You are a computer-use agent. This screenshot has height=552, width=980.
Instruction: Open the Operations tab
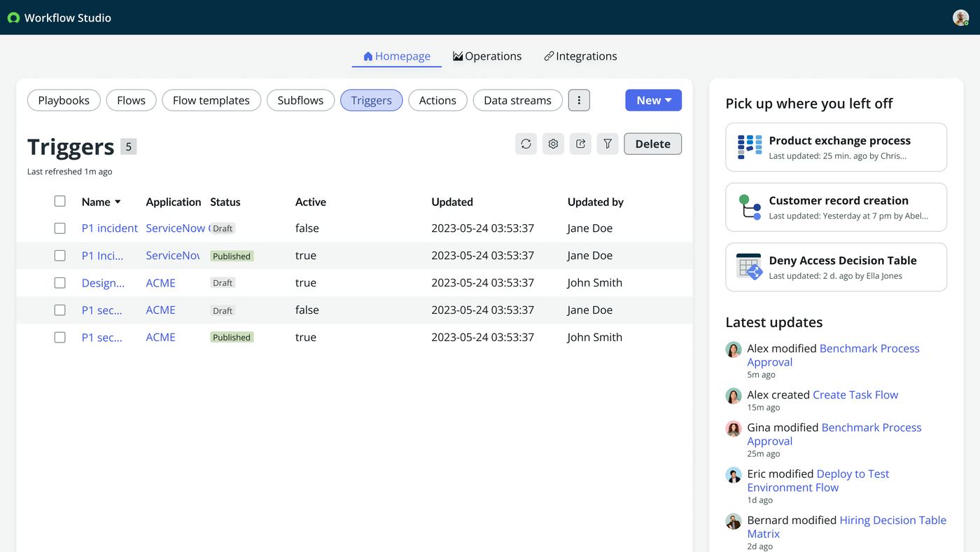point(487,56)
